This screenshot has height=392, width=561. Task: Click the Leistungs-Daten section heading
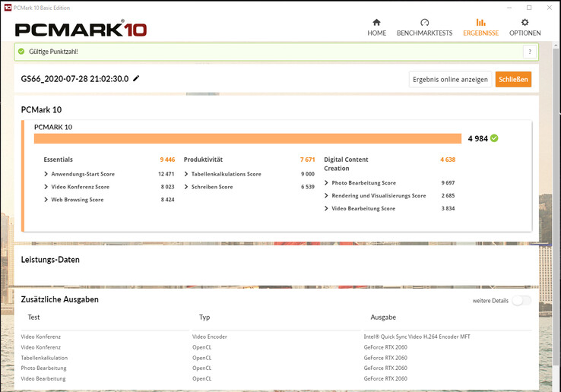(x=50, y=260)
